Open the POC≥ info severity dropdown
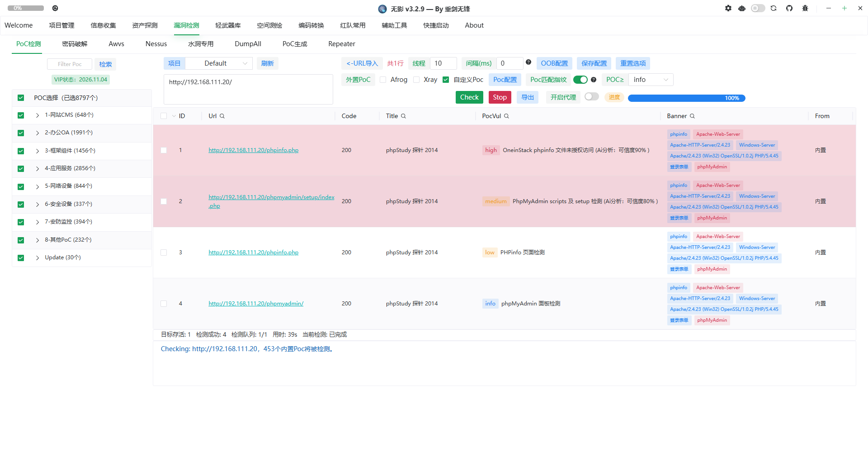The image size is (868, 467). 651,80
